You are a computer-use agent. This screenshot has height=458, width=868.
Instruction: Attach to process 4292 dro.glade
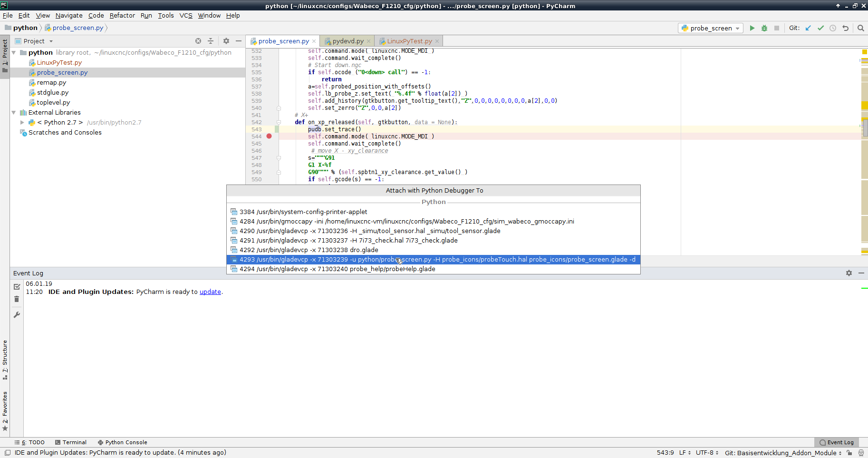click(x=434, y=250)
